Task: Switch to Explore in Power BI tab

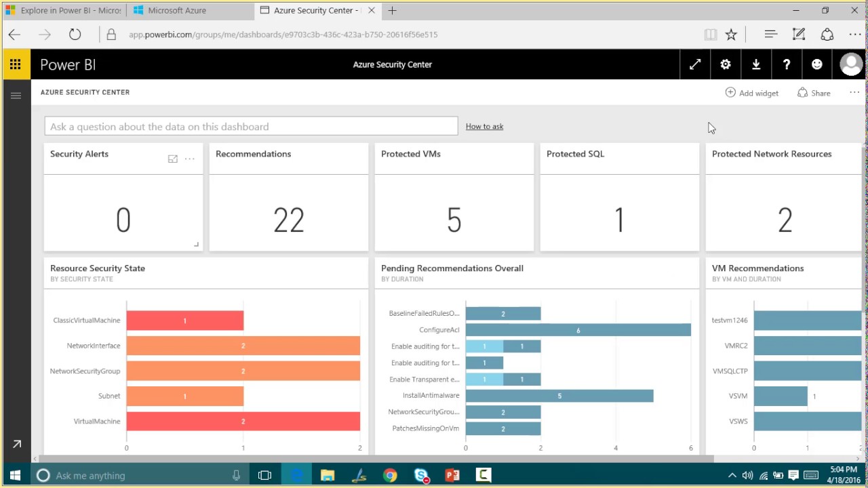Action: [64, 10]
